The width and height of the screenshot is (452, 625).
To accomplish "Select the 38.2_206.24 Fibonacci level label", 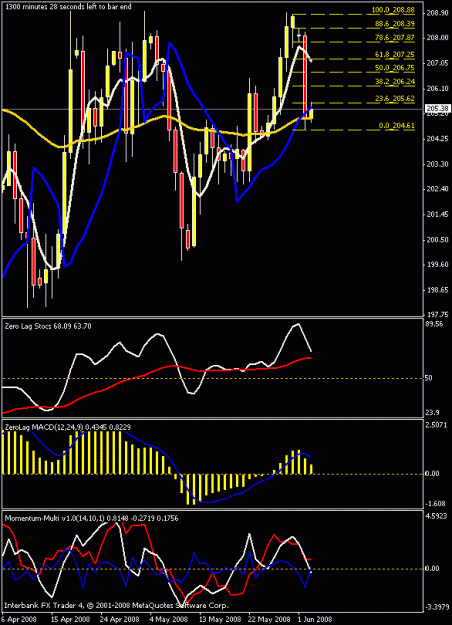I will click(x=394, y=81).
